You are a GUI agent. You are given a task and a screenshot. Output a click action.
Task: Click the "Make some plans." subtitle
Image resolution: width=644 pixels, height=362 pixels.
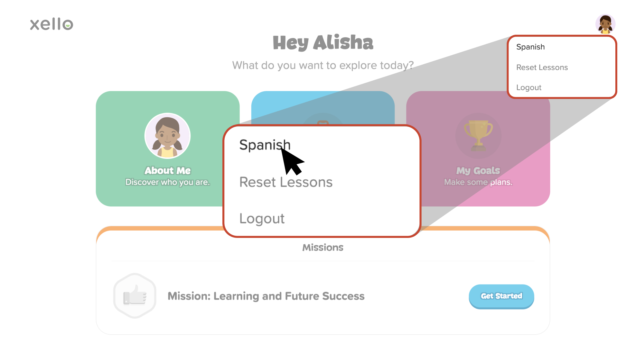click(478, 182)
